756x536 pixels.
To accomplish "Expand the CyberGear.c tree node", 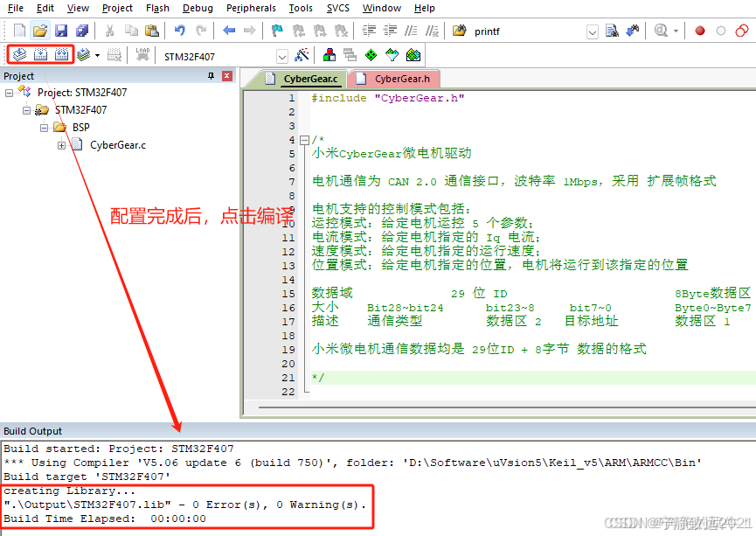I will [x=61, y=145].
